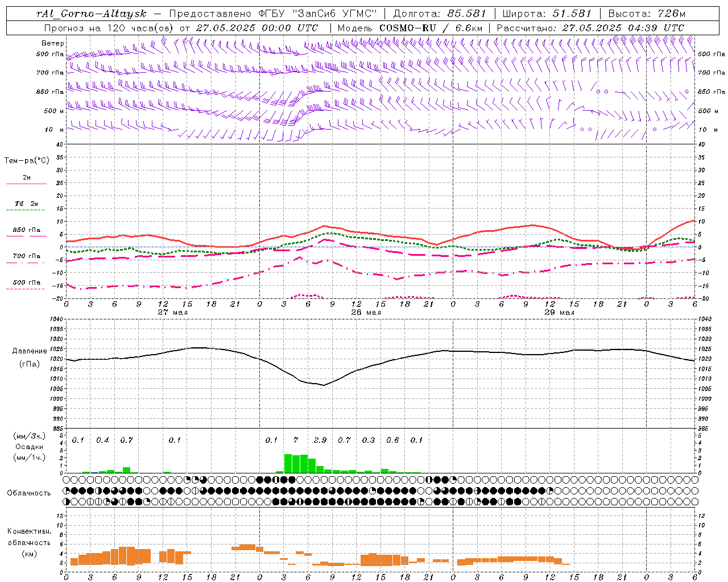The width and height of the screenshot is (728, 582).
Task: Click the (км) unit under convective cloud label
Action: 29,554
